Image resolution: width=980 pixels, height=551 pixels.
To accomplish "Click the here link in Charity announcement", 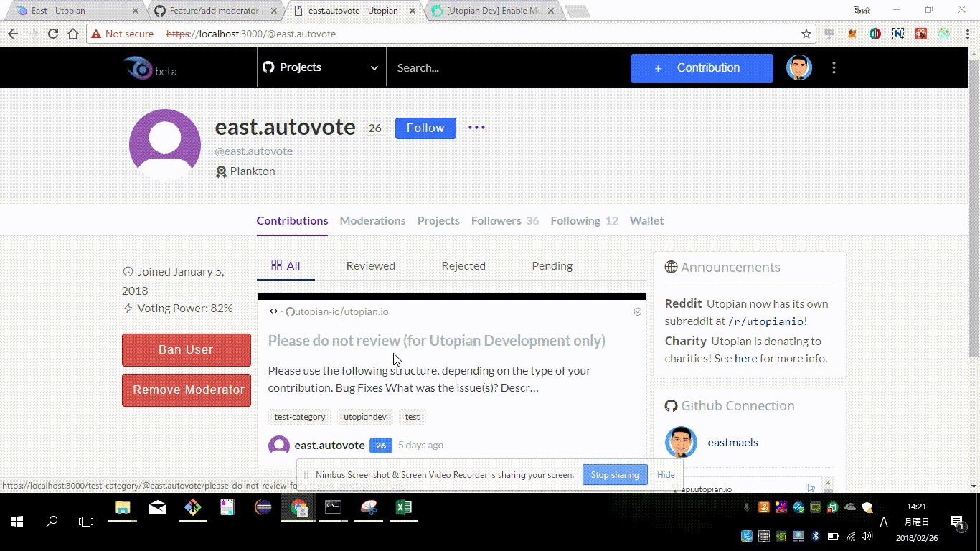I will 745,359.
